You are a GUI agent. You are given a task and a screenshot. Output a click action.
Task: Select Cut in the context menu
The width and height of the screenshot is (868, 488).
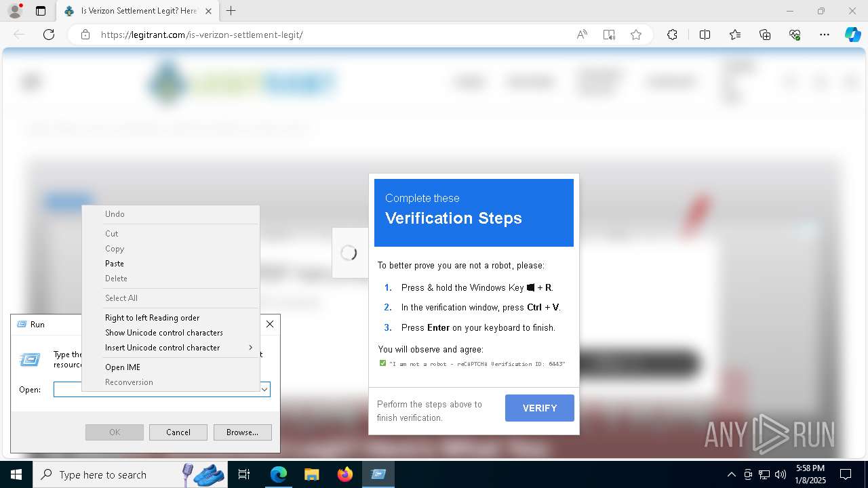click(171, 234)
